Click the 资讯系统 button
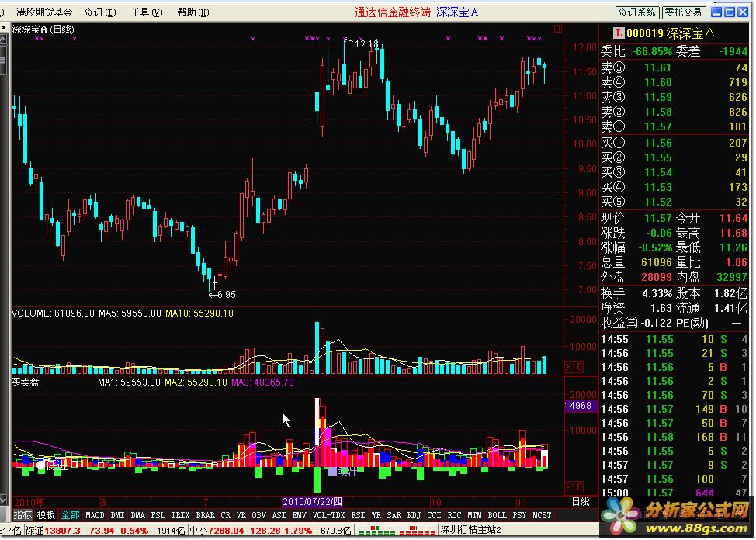The image size is (756, 540). [x=637, y=12]
